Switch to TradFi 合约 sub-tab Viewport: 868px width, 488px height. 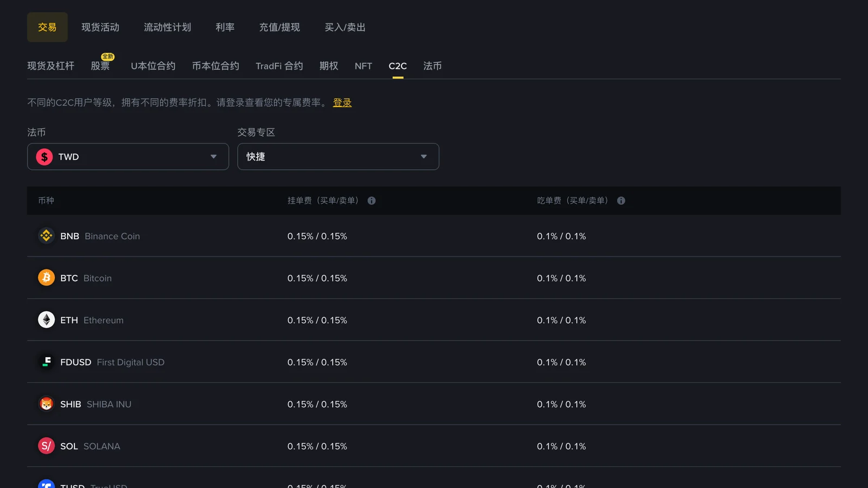pos(279,66)
